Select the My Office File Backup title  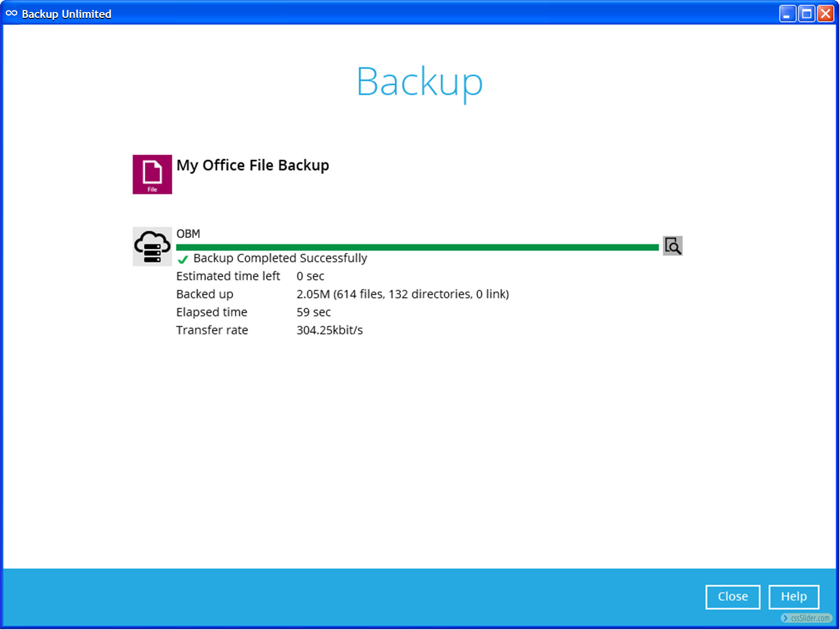253,165
